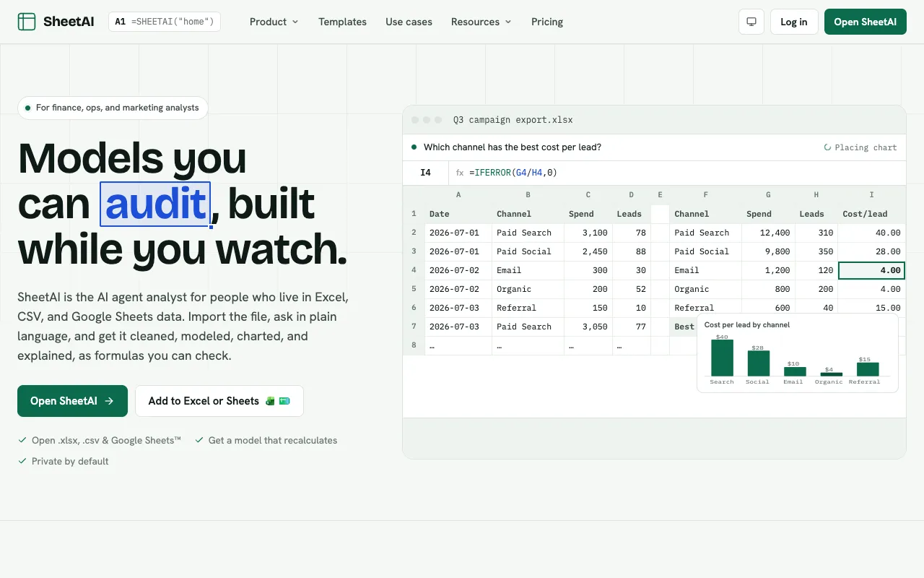Select the Email cell in row 4 column B

528,270
